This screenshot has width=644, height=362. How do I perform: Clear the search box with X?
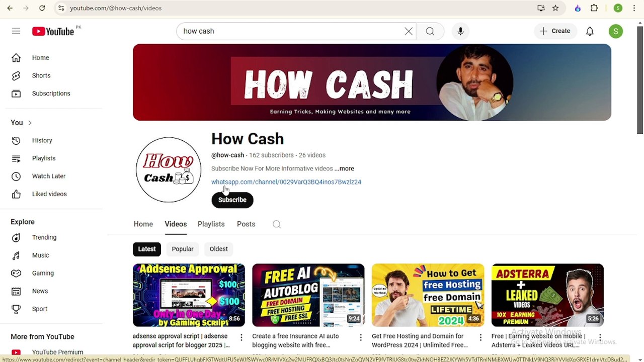click(409, 31)
